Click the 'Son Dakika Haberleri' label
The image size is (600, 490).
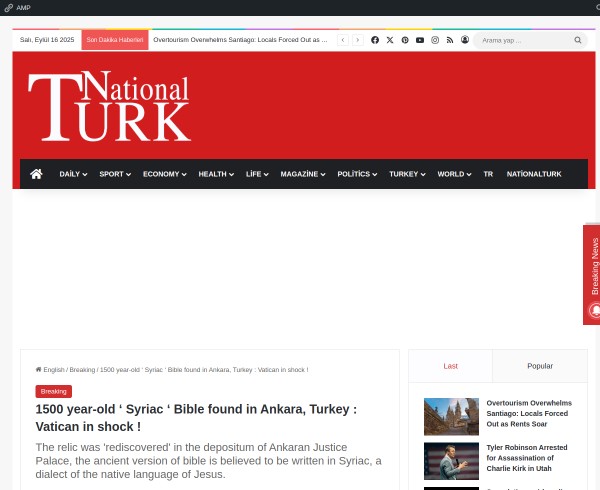pos(115,40)
